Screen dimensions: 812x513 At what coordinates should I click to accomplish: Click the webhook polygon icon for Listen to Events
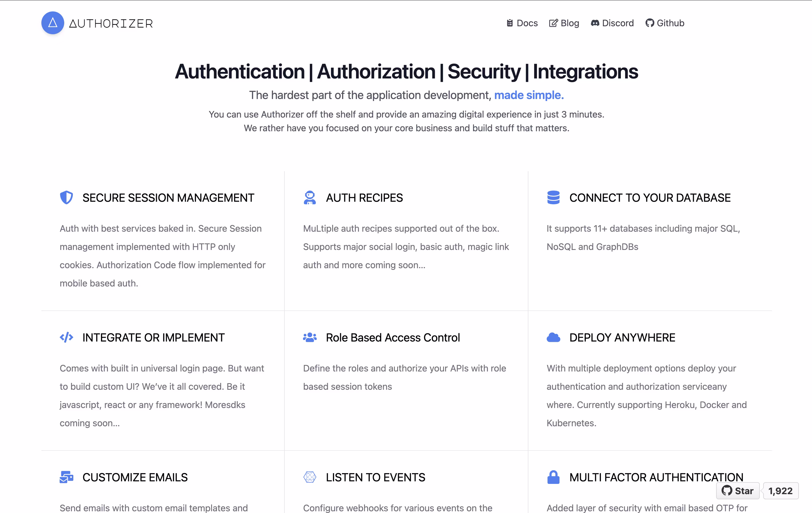pos(310,477)
